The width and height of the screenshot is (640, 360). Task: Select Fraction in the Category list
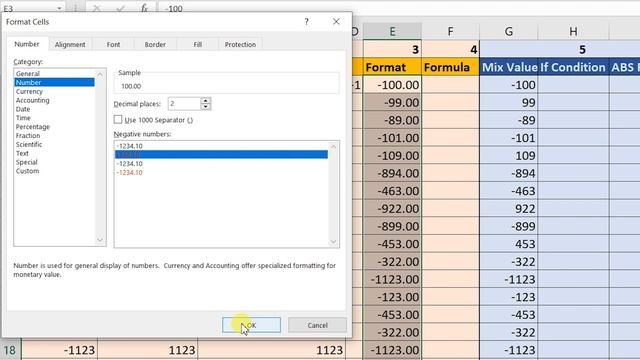(28, 136)
